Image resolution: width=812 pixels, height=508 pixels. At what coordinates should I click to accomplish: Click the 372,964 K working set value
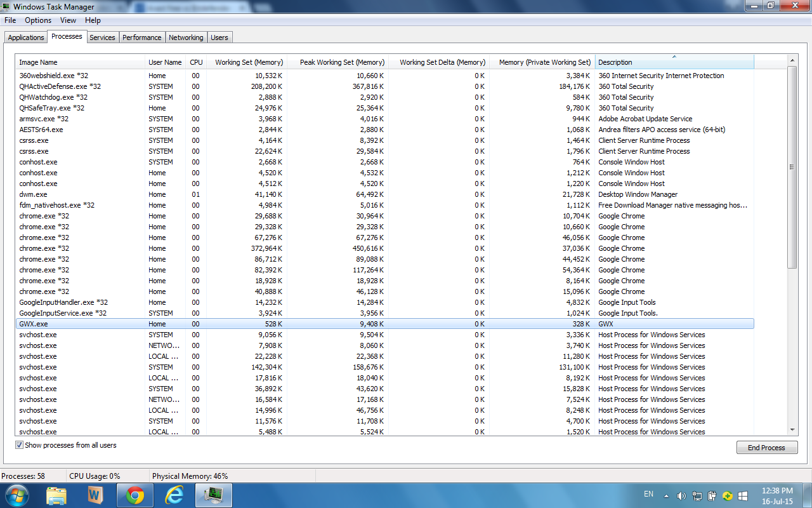tap(267, 248)
